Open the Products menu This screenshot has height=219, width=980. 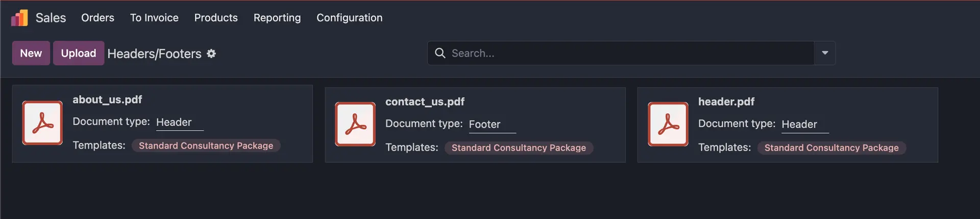click(216, 18)
